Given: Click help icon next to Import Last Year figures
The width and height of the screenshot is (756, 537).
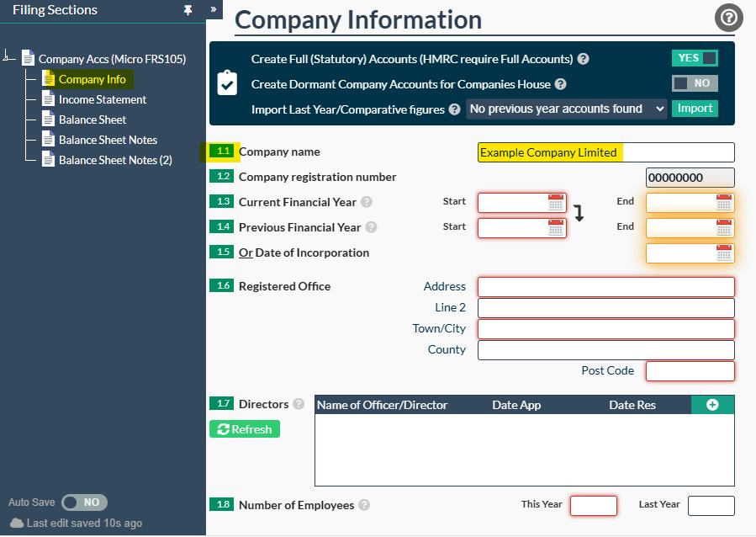Looking at the screenshot, I should pyautogui.click(x=454, y=109).
